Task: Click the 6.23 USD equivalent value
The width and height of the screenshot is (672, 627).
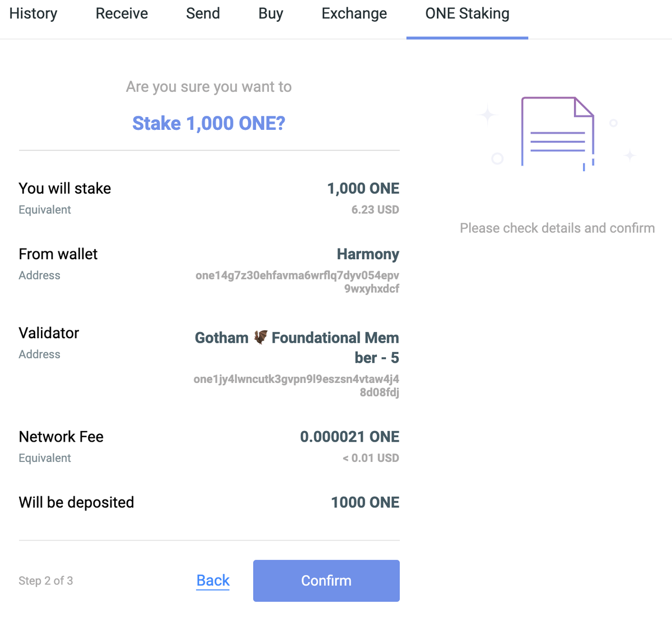Action: coord(375,210)
